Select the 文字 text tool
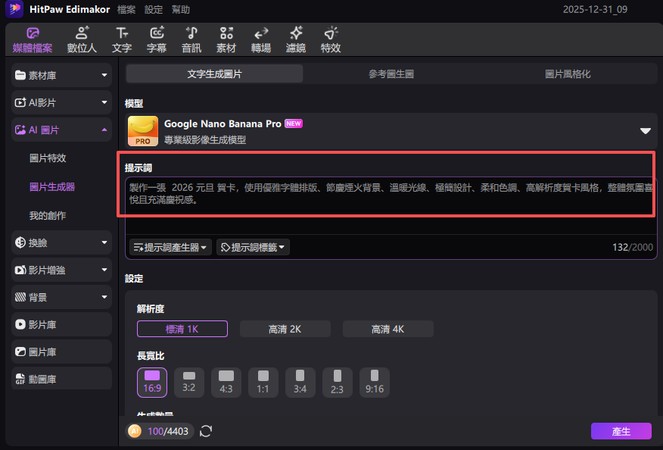Screen dimensions: 663x450 (122, 40)
